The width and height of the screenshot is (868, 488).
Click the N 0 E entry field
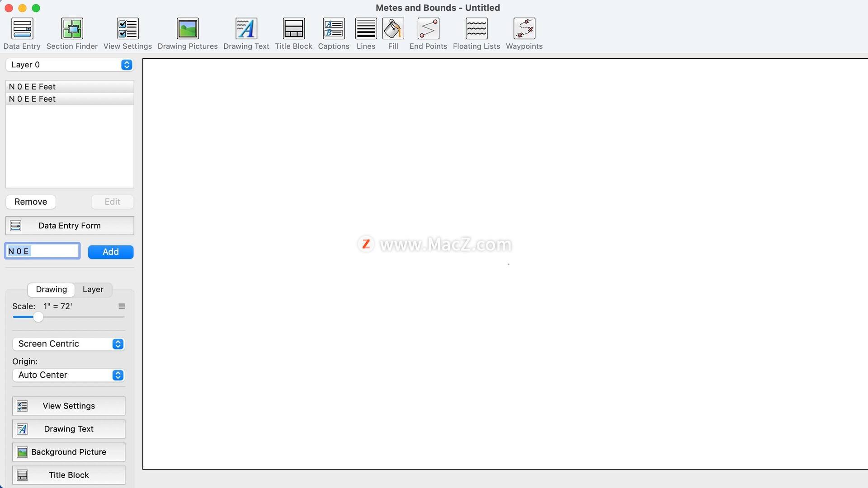coord(42,251)
